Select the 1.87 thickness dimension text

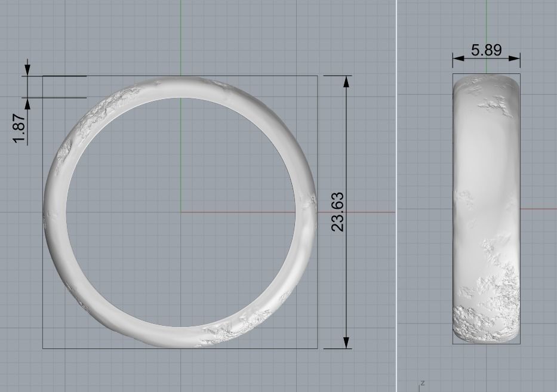(19, 128)
